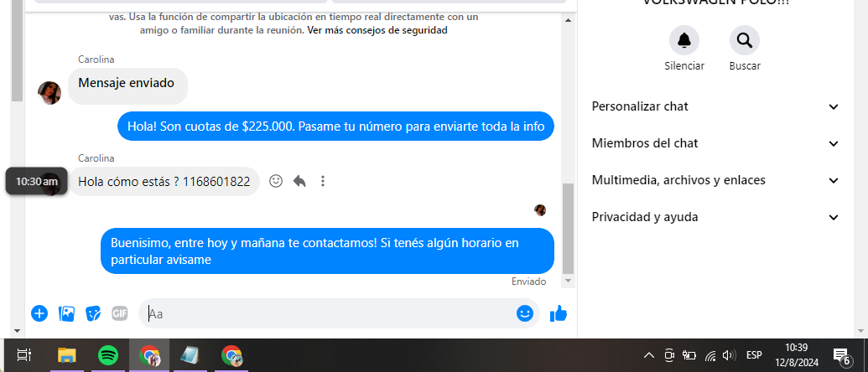Attach a file with the image icon
Viewport: 868px width, 372px height.
[x=66, y=313]
